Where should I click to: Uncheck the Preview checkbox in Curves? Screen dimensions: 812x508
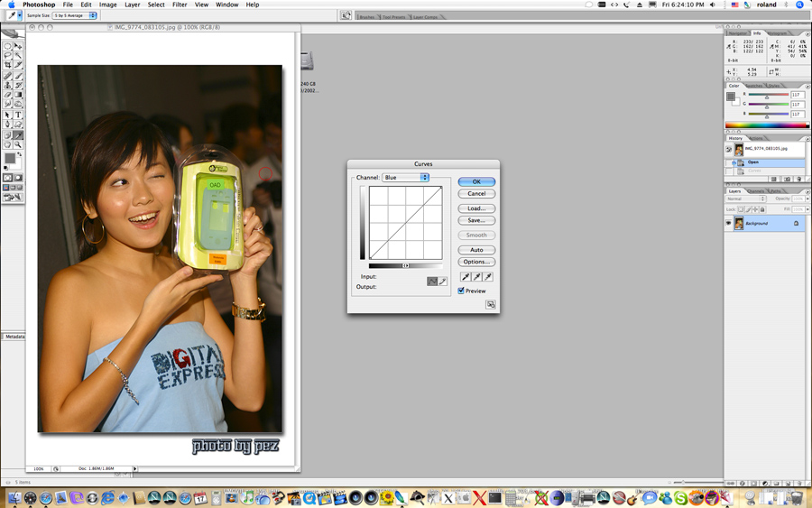click(462, 291)
